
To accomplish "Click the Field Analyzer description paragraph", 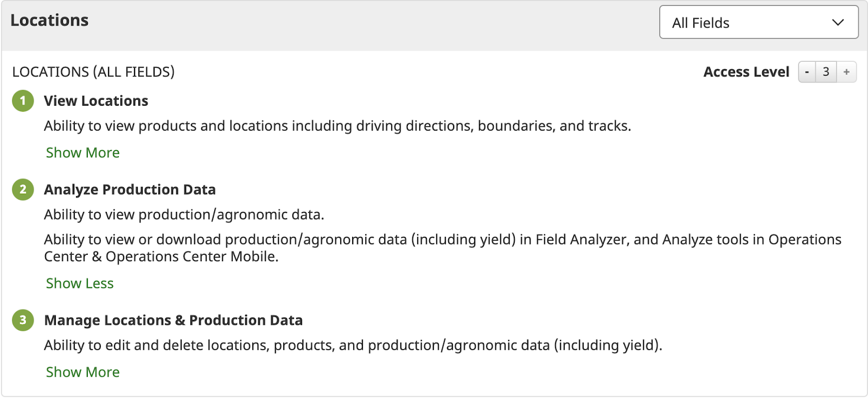I will [442, 248].
